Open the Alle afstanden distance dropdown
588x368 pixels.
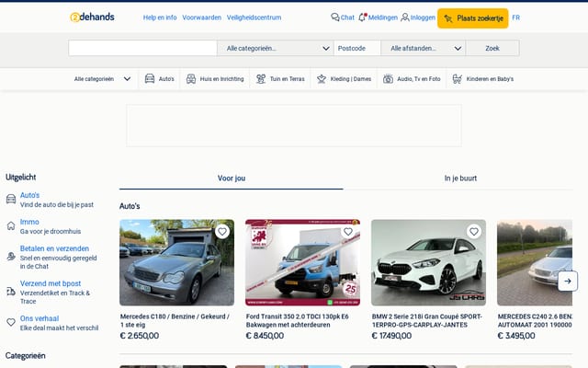pos(423,48)
